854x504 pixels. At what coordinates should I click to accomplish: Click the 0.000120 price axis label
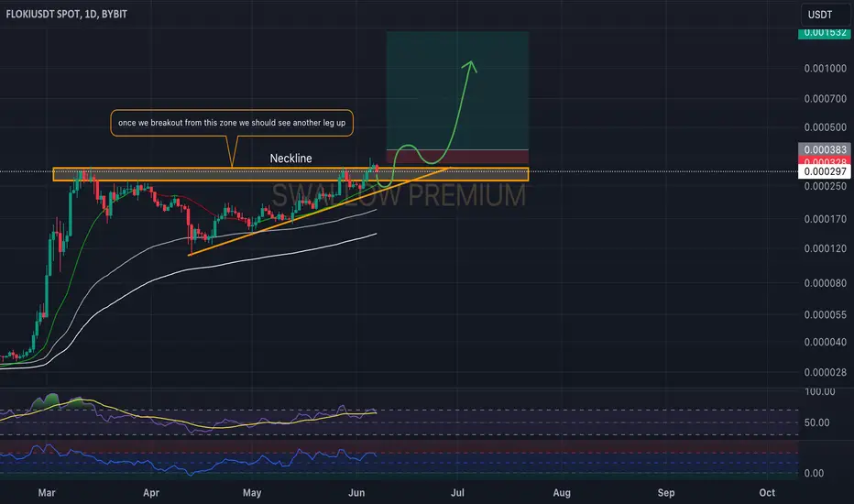click(825, 248)
